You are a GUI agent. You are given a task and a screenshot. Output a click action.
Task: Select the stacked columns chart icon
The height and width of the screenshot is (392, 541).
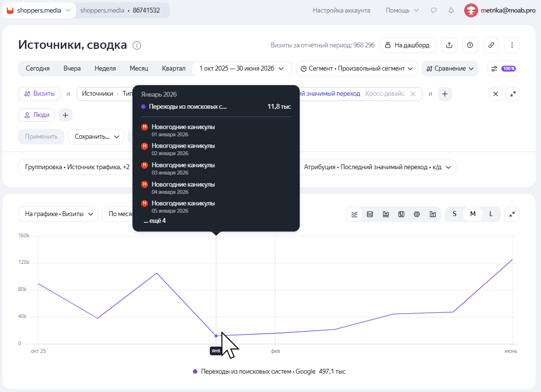point(401,214)
